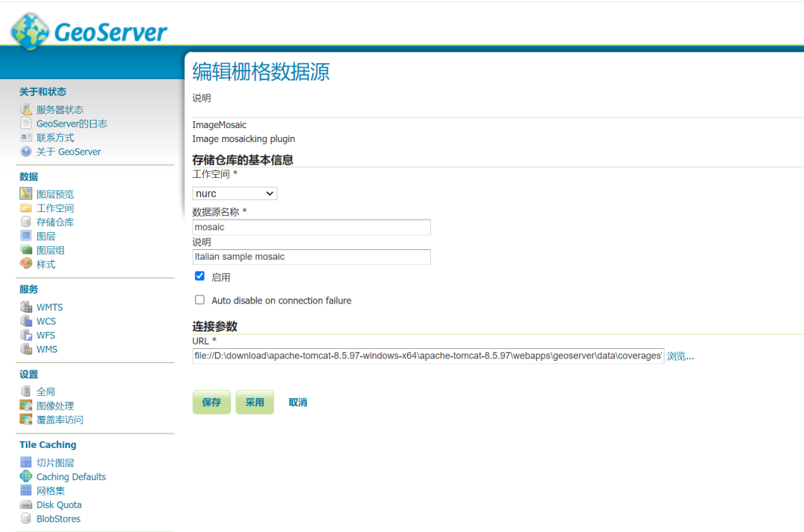Go to 联系方式 link
The height and width of the screenshot is (532, 804).
(x=55, y=138)
